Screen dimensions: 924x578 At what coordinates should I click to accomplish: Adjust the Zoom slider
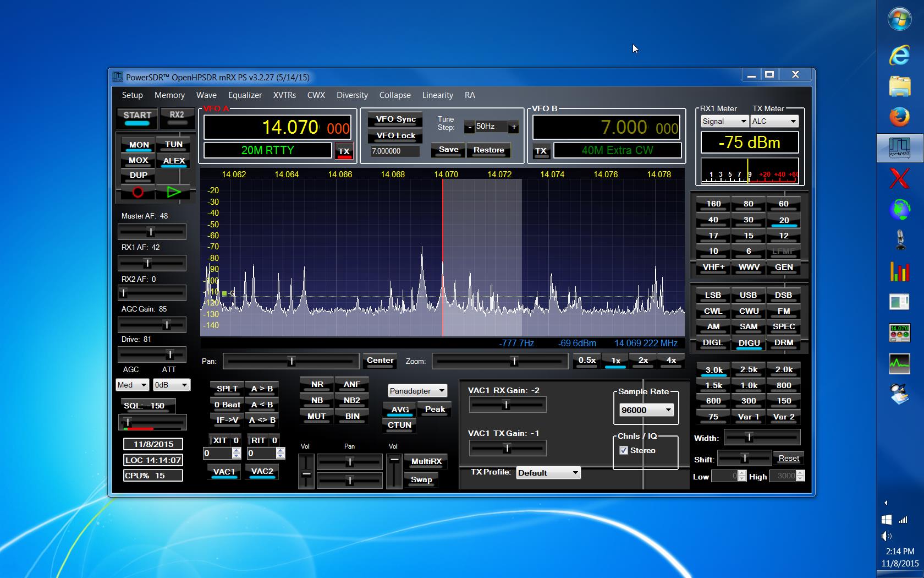[x=500, y=361]
